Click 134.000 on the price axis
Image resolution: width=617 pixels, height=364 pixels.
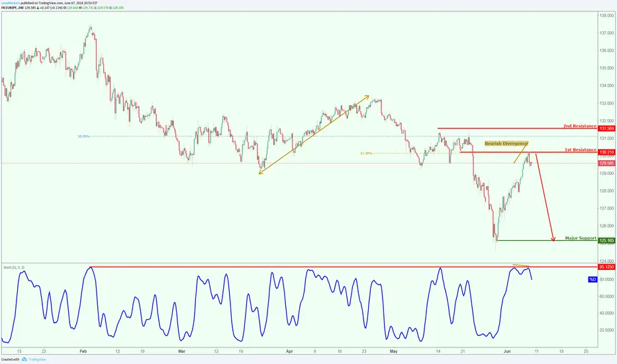pos(608,85)
